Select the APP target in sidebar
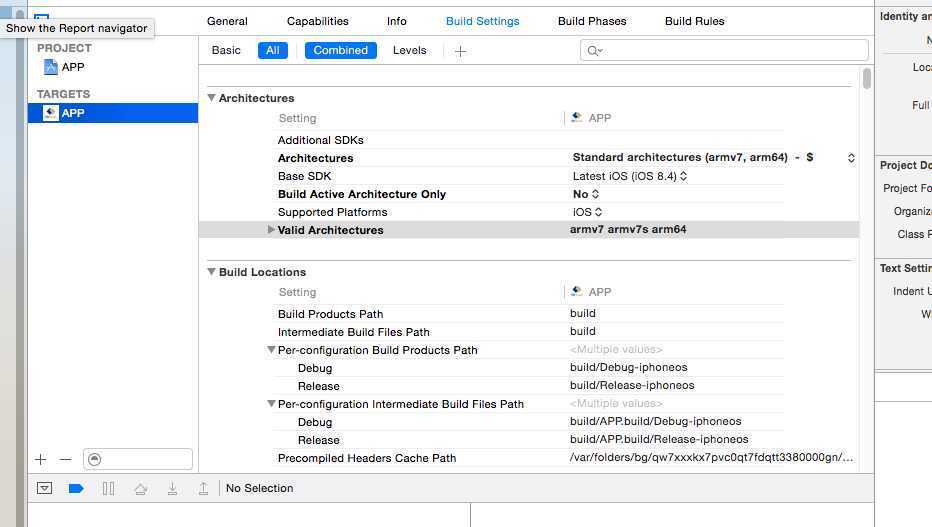Viewport: 932px width, 527px height. [x=113, y=113]
